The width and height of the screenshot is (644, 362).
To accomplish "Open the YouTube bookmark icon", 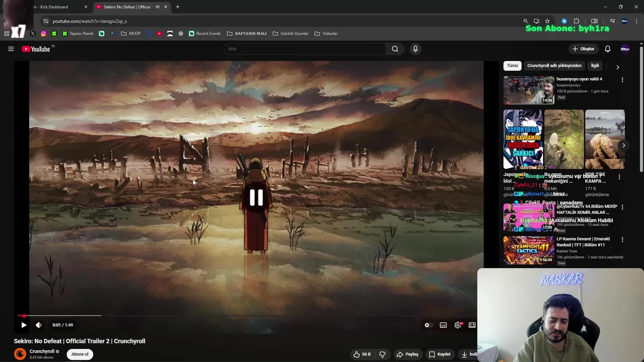I will [x=159, y=34].
